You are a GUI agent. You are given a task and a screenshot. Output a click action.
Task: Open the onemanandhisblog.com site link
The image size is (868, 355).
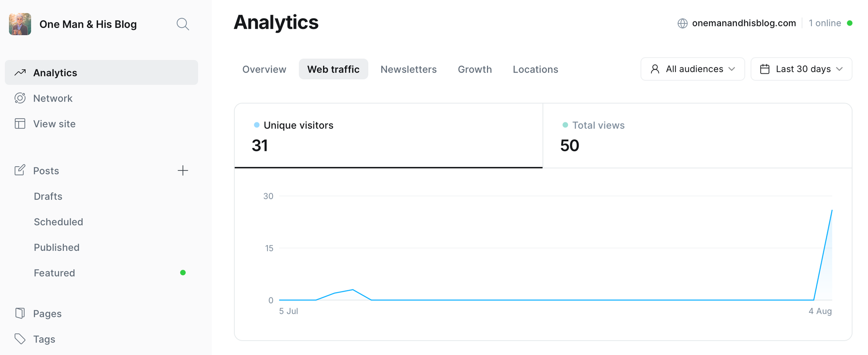744,23
